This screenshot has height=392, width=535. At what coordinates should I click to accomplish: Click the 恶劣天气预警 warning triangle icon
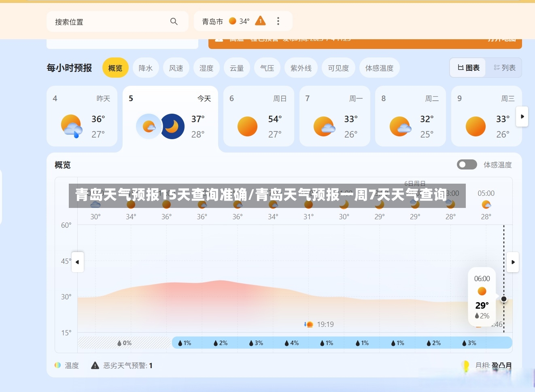(95, 365)
